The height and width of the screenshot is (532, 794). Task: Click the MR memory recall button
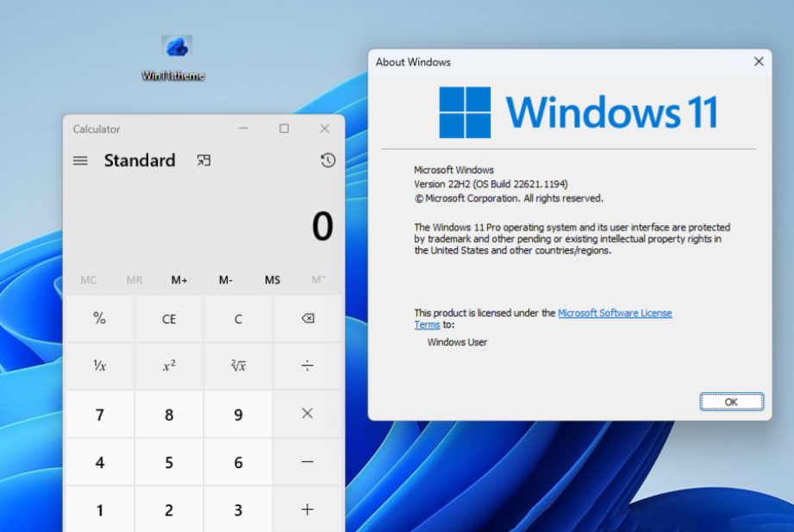(x=134, y=279)
